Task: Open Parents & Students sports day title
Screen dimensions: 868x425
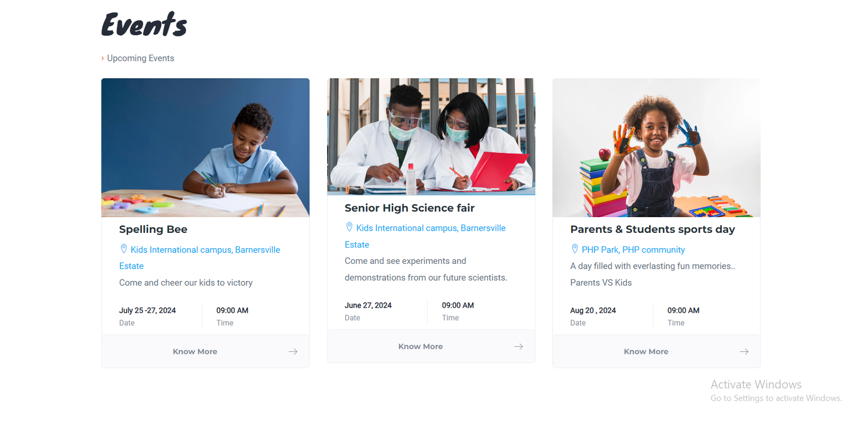Action: 653,230
